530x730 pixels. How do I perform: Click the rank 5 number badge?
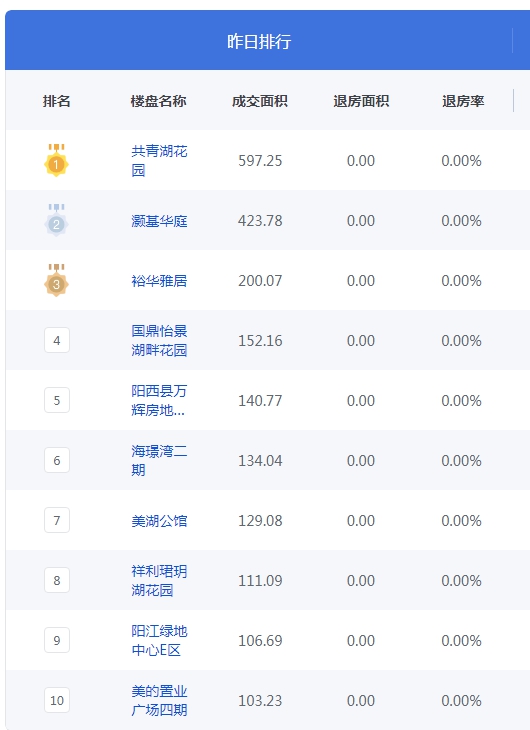point(57,400)
